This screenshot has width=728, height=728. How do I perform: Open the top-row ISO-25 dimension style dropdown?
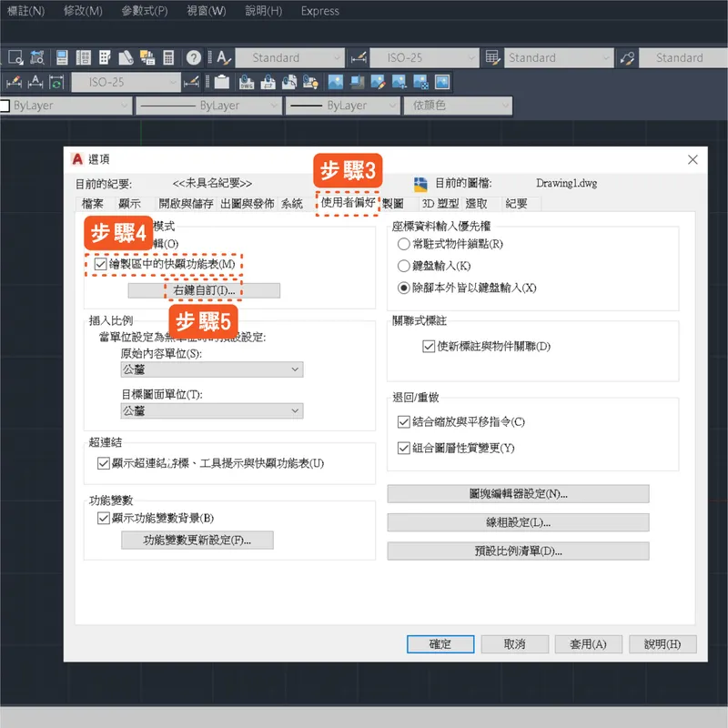424,57
